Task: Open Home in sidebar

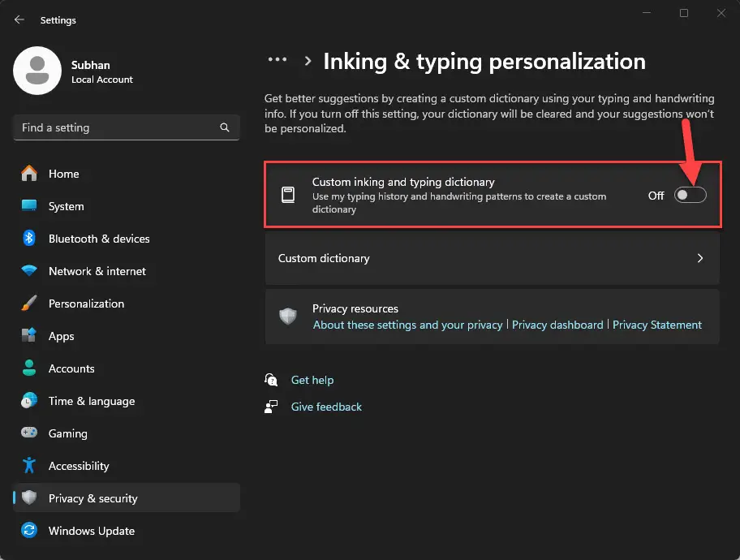Action: [126, 174]
